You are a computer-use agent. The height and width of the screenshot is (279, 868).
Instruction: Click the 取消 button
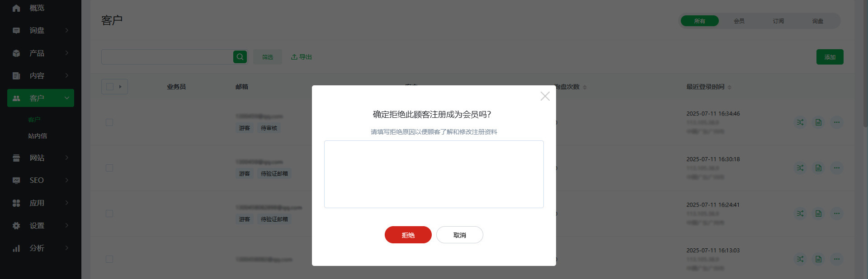pyautogui.click(x=460, y=235)
